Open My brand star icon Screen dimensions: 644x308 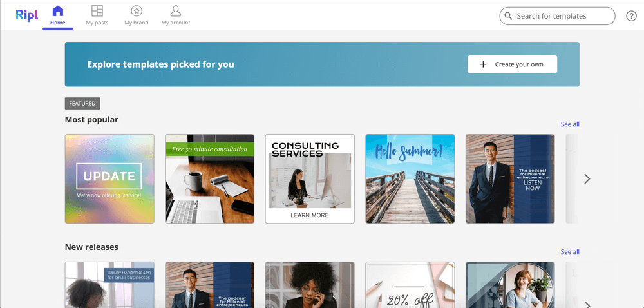(x=137, y=11)
